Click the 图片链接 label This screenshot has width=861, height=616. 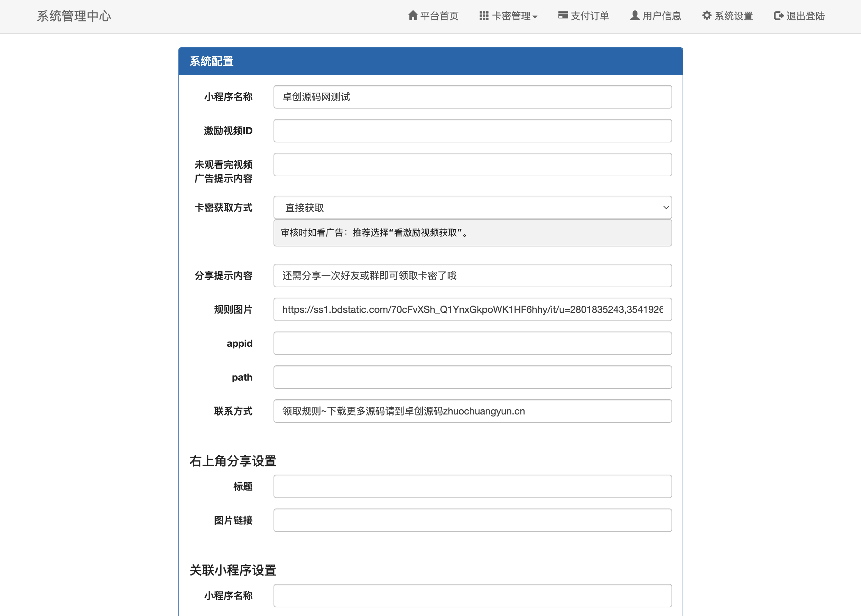(x=233, y=520)
